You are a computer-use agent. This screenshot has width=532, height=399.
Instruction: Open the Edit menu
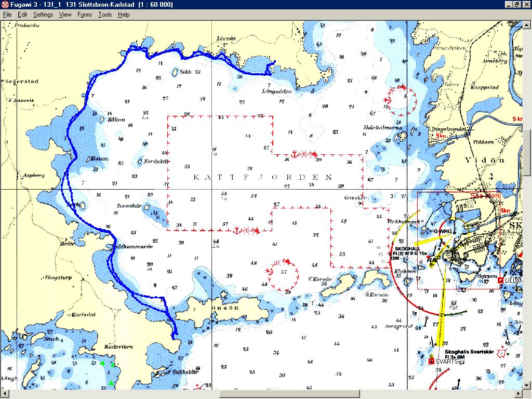tap(22, 15)
